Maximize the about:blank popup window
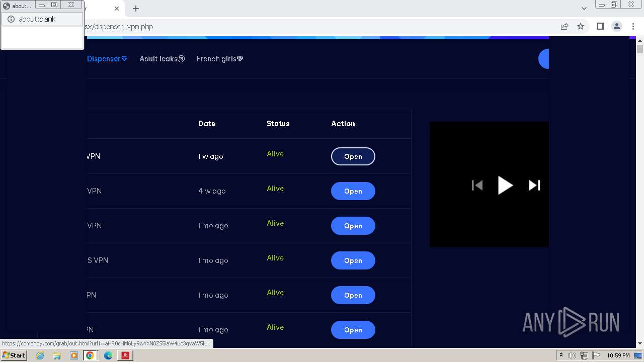Screen dimensions: 644x362 click(55, 5)
